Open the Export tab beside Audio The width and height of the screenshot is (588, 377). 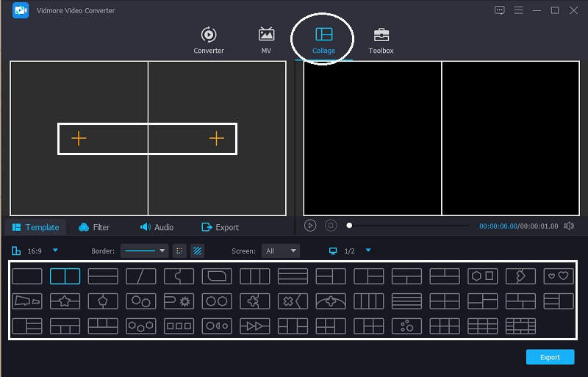[x=220, y=227]
